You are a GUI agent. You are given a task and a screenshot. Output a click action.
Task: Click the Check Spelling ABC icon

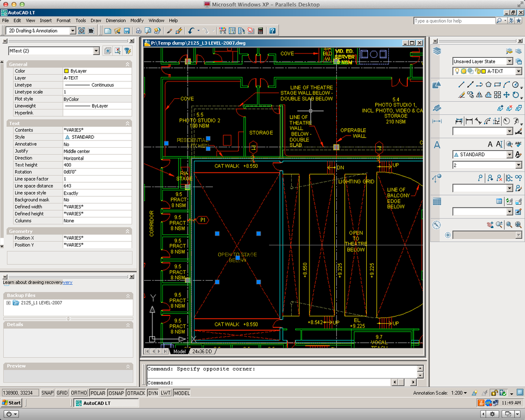[x=518, y=144]
